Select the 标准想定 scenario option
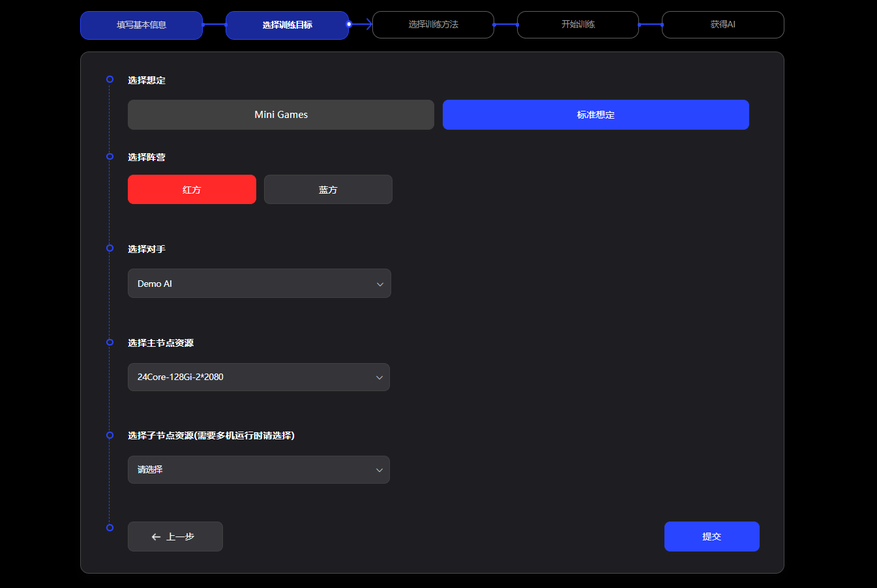This screenshot has width=877, height=588. [595, 115]
